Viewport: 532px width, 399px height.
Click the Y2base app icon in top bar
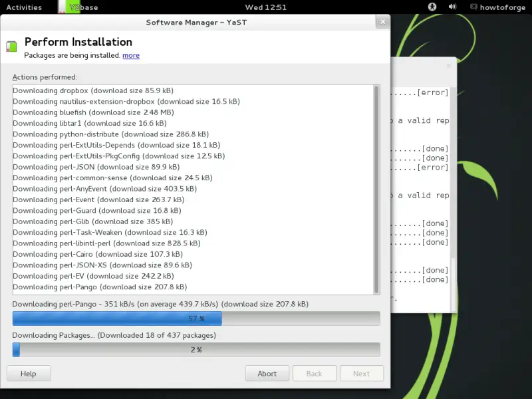tap(69, 7)
